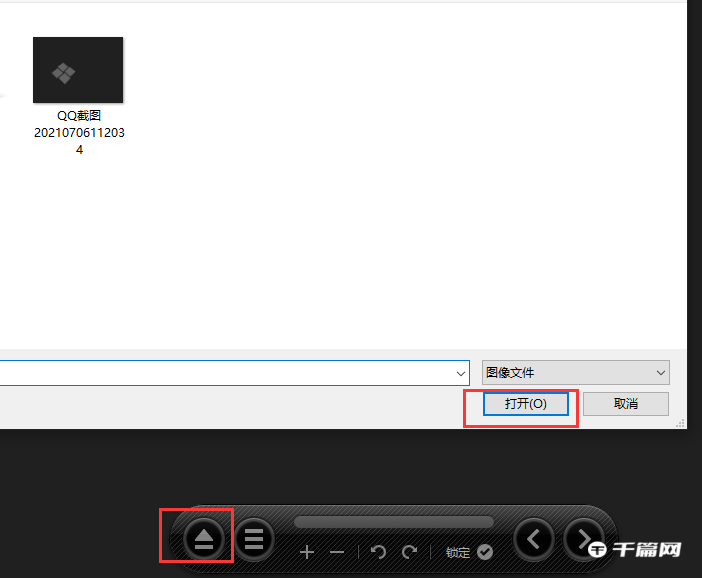Go to previous image arrow
Viewport: 702px width, 578px height.
[534, 540]
